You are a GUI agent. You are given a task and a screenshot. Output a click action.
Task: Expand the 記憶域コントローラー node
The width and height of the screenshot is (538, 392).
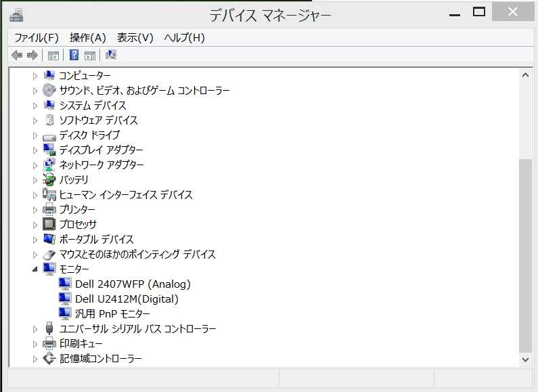pyautogui.click(x=35, y=359)
